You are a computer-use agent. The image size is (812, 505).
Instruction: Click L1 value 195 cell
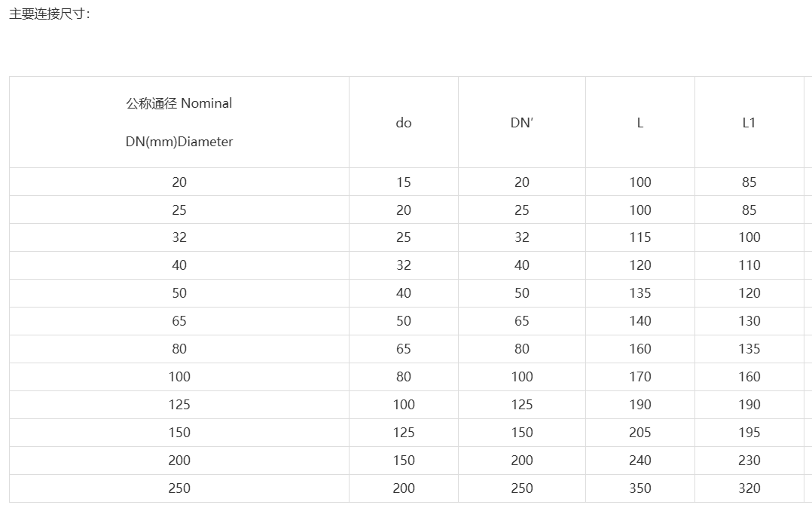749,433
